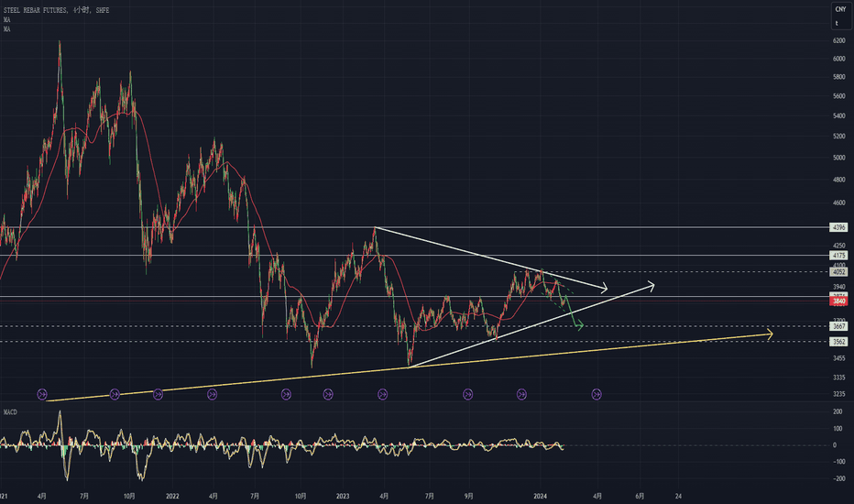Click the 6月 label on time axis
This screenshot has height=504, width=854.
(640, 497)
